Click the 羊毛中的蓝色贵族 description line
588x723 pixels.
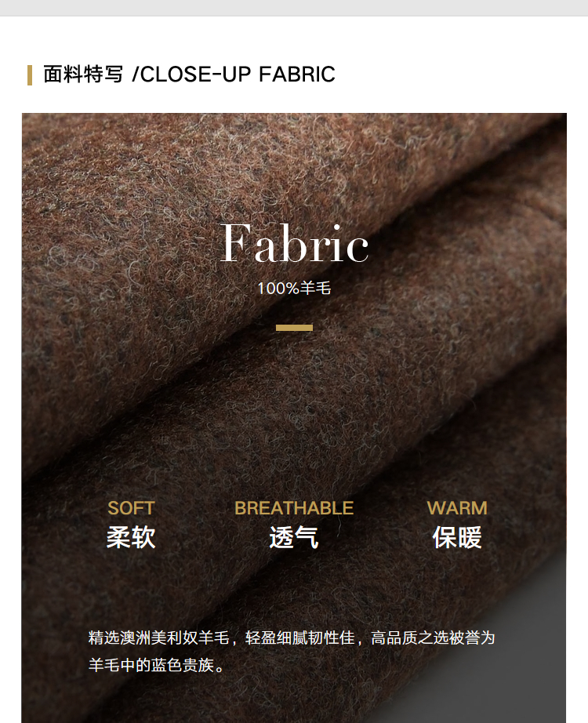pyautogui.click(x=156, y=665)
